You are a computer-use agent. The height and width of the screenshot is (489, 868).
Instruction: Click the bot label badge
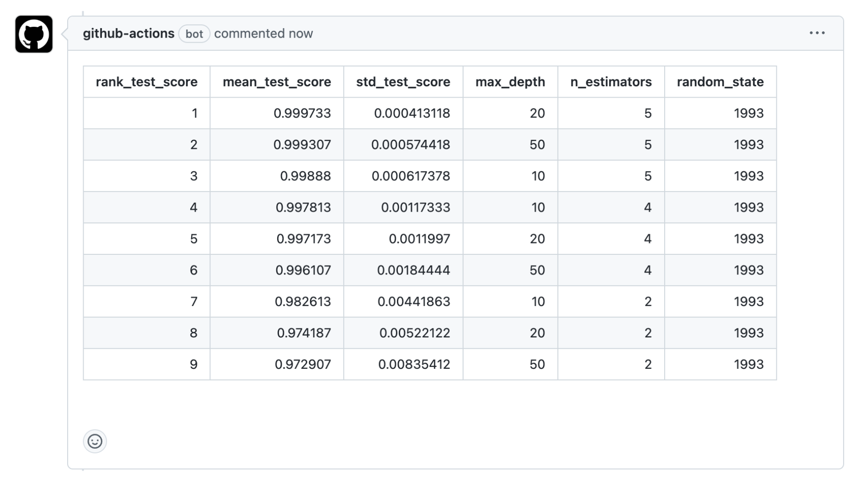194,34
